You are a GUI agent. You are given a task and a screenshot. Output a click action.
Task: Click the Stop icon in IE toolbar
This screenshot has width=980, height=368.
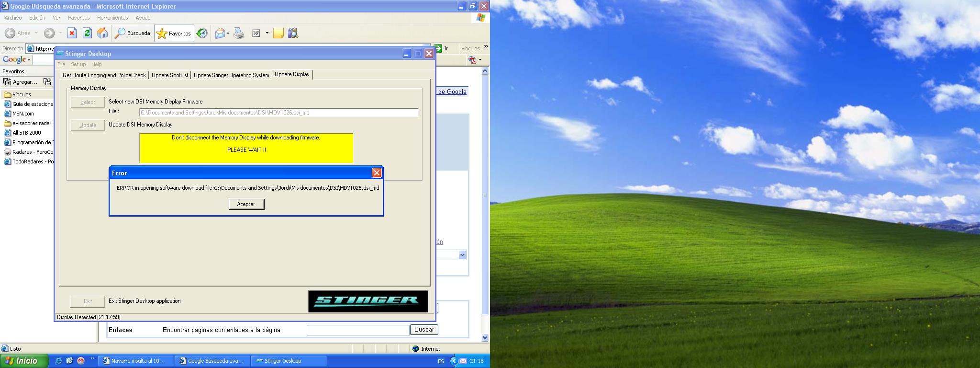coord(72,33)
